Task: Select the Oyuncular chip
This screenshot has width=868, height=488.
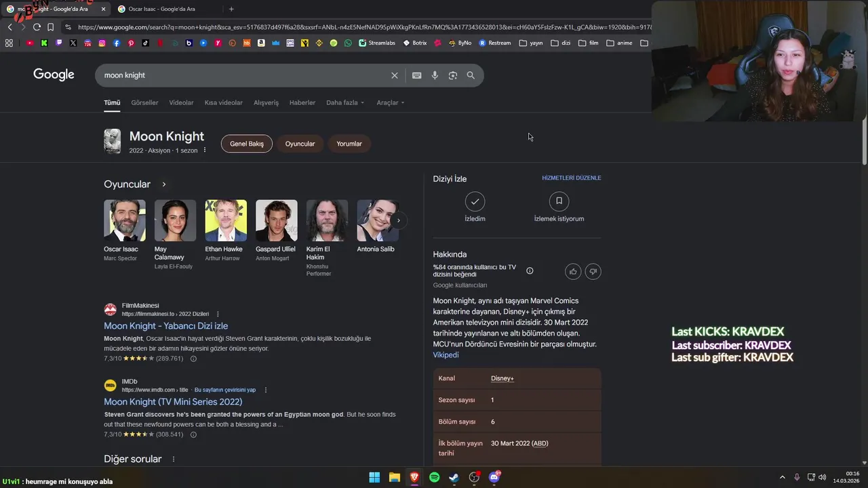Action: (300, 144)
